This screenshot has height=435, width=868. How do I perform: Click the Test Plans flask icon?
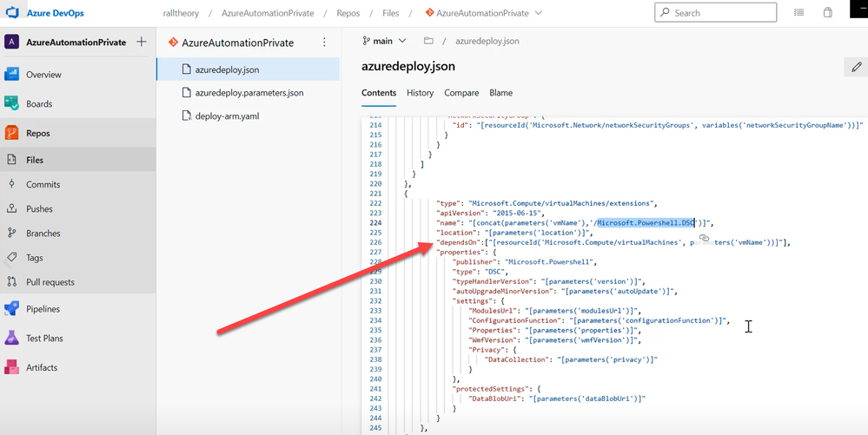pyautogui.click(x=11, y=338)
